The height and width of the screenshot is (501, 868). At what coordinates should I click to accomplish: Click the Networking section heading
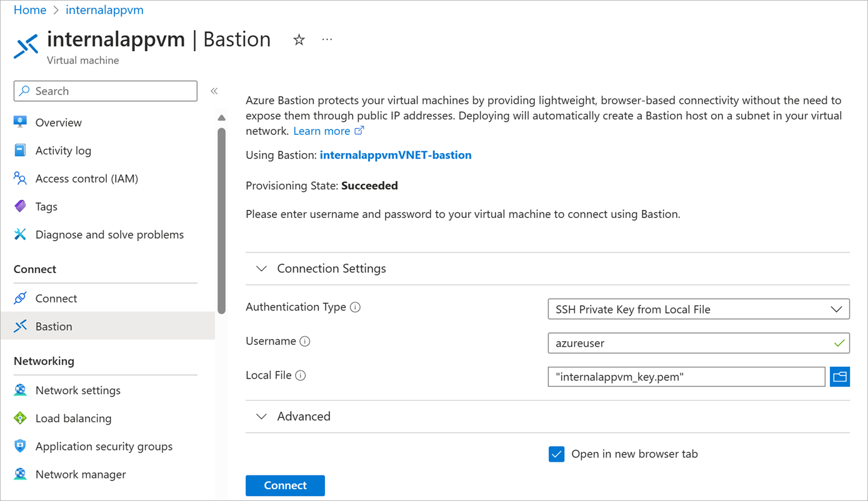[44, 361]
